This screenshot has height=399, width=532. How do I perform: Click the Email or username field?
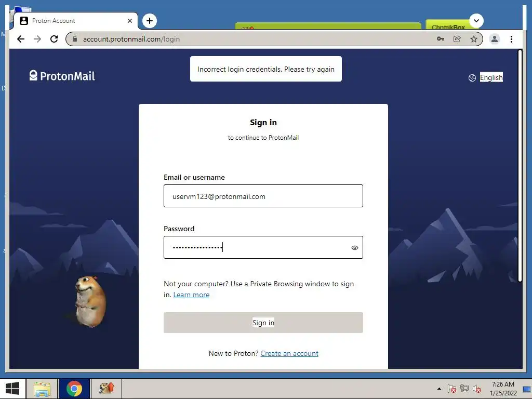click(x=263, y=196)
